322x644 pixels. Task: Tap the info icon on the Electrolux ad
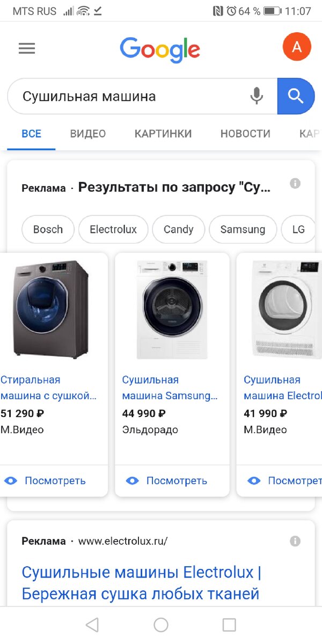coord(295,541)
